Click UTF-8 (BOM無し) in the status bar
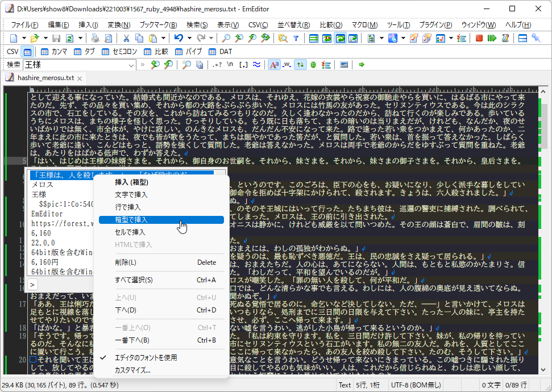 coord(416,384)
